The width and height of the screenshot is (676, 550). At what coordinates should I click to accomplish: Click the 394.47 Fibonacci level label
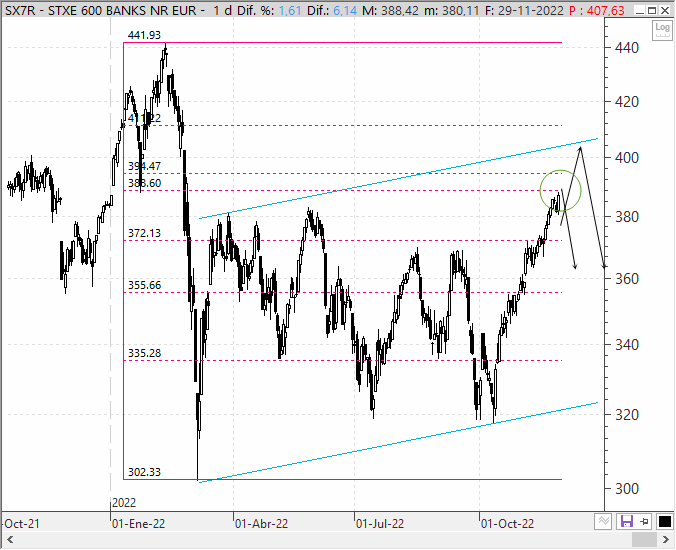(144, 166)
